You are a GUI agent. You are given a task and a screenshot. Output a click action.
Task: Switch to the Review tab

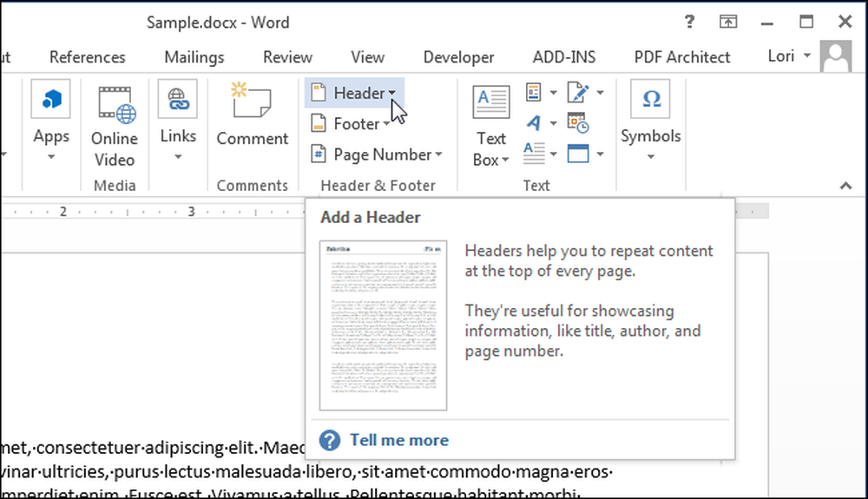[287, 57]
